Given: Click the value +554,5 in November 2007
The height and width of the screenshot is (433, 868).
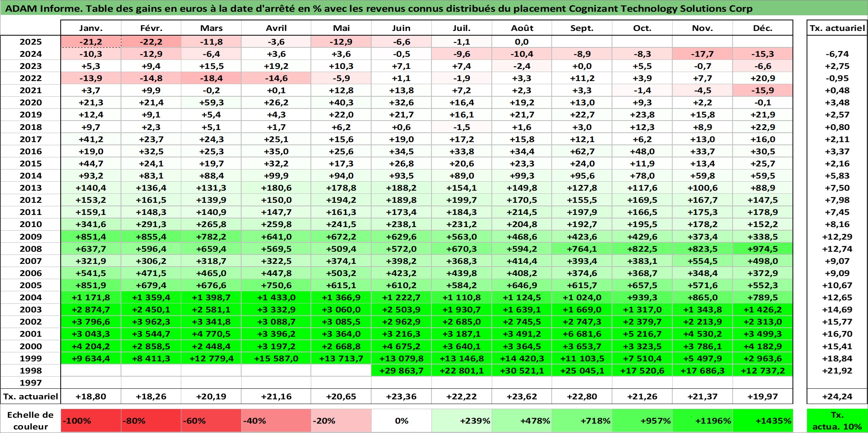Looking at the screenshot, I should click(702, 261).
